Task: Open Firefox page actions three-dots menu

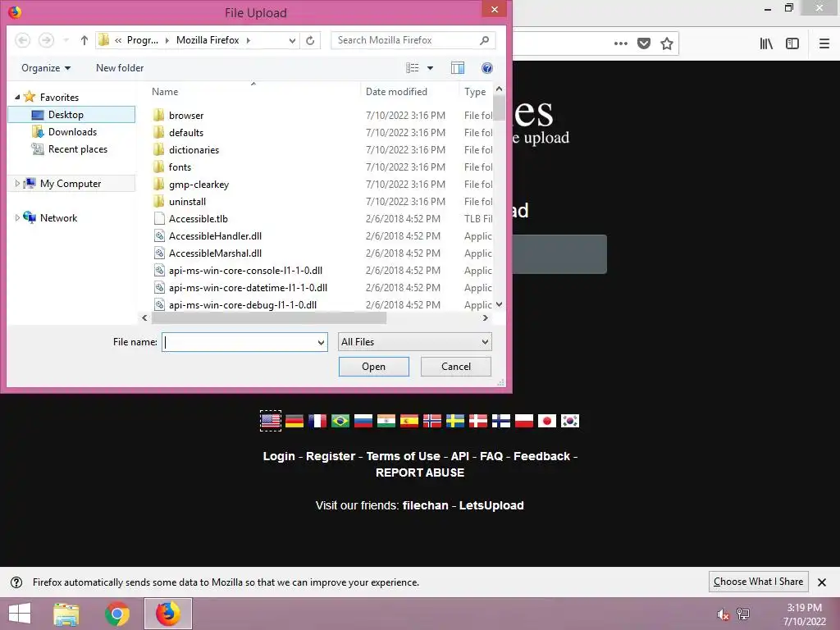Action: point(621,43)
